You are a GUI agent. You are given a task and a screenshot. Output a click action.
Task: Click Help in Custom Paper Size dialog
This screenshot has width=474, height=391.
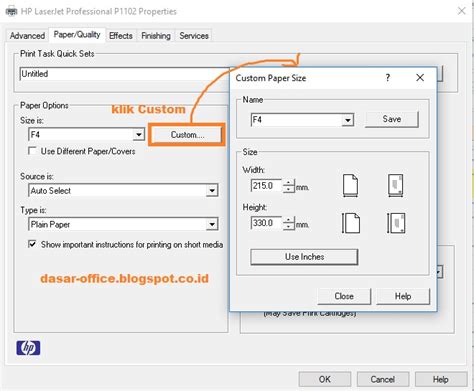click(x=403, y=296)
